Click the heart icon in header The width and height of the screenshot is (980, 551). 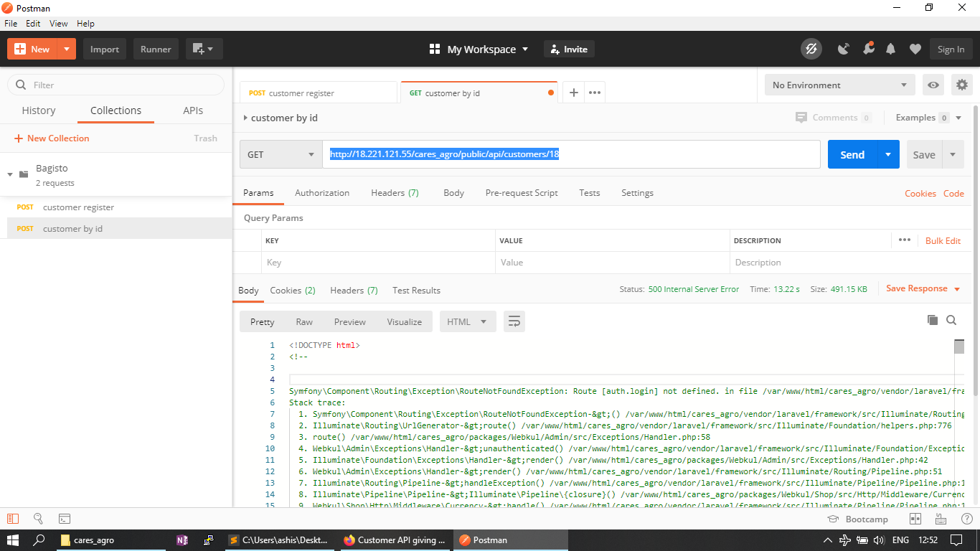(915, 49)
